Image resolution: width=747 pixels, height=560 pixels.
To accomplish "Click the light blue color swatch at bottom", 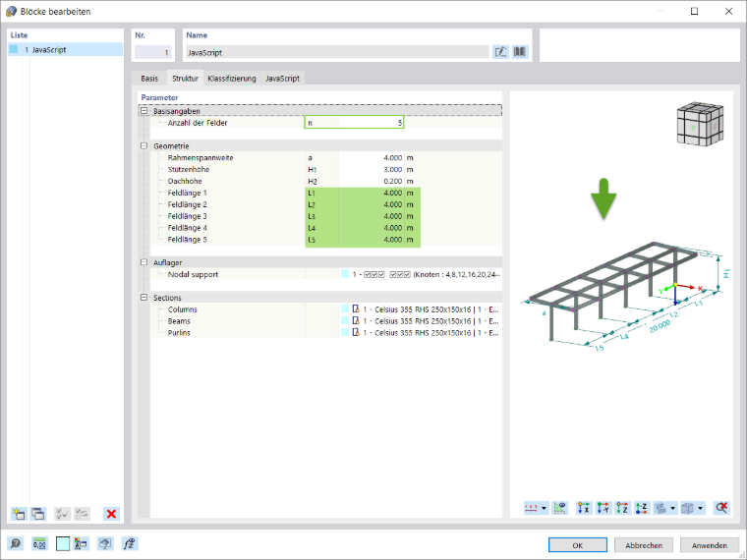I will pyautogui.click(x=63, y=543).
